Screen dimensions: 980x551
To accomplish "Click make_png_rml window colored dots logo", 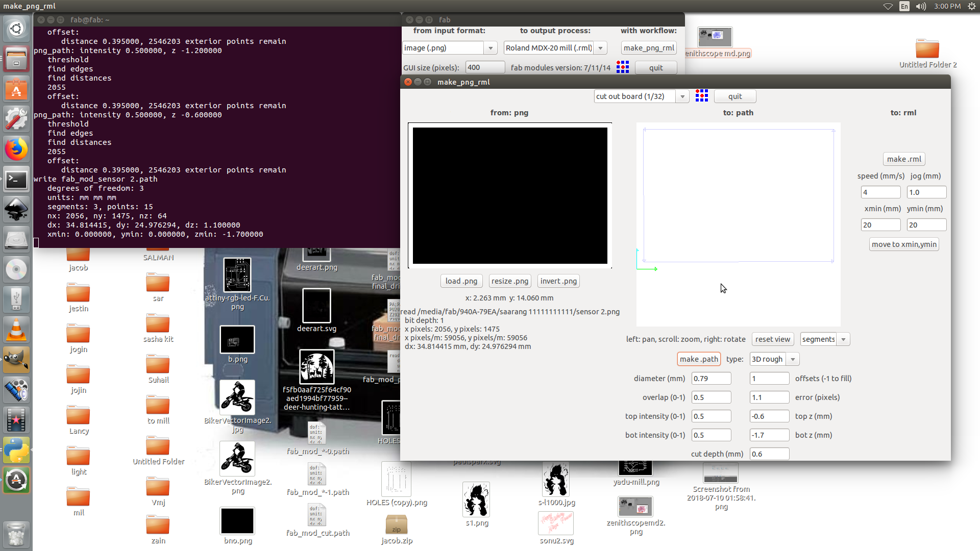I will [x=702, y=96].
